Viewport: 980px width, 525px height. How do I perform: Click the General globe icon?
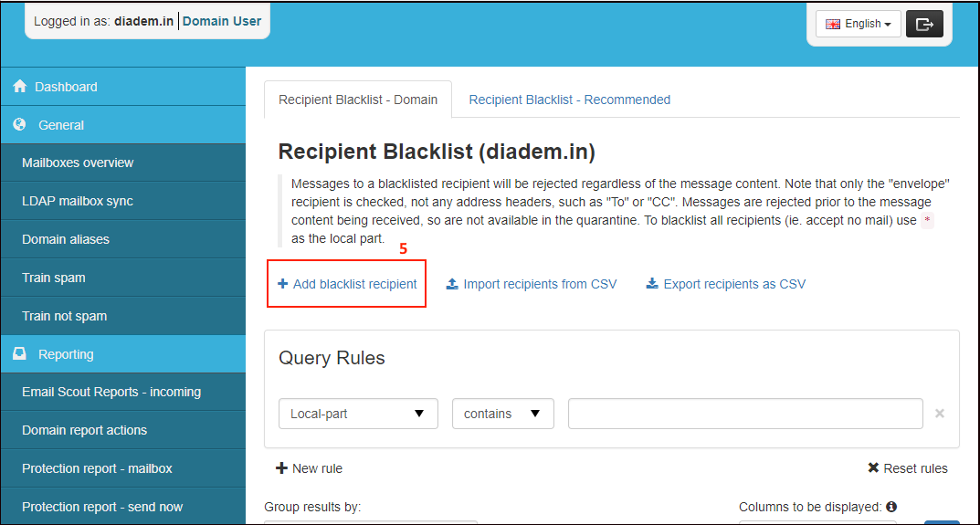tap(19, 125)
